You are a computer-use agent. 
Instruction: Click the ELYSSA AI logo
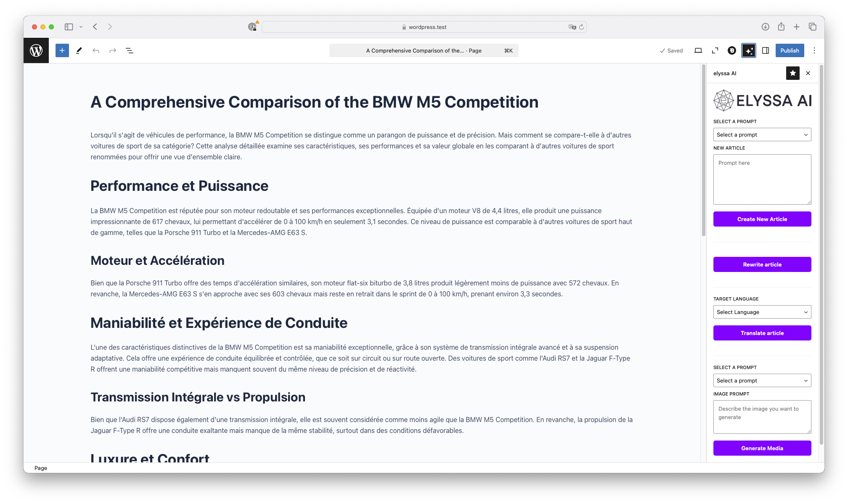click(x=762, y=100)
